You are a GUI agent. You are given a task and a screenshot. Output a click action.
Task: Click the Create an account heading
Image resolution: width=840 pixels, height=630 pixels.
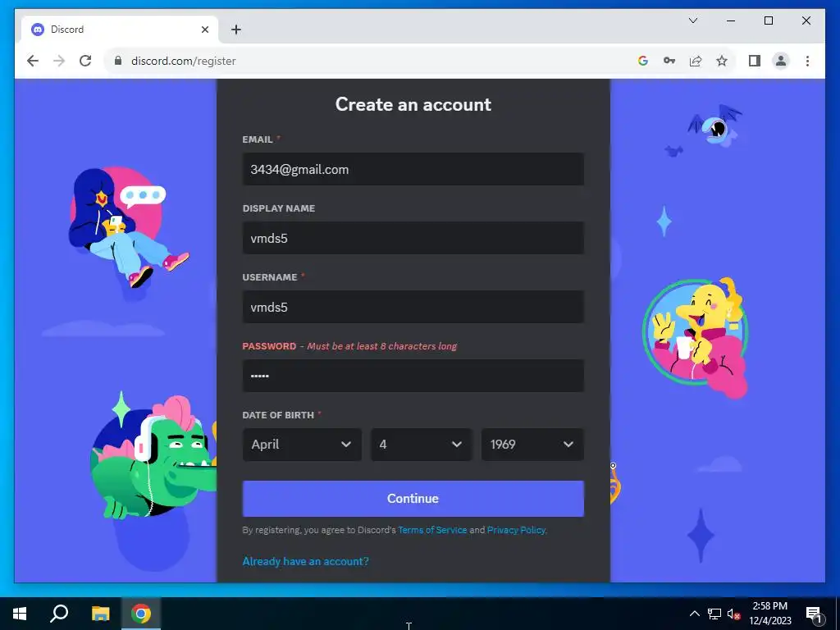(x=413, y=104)
